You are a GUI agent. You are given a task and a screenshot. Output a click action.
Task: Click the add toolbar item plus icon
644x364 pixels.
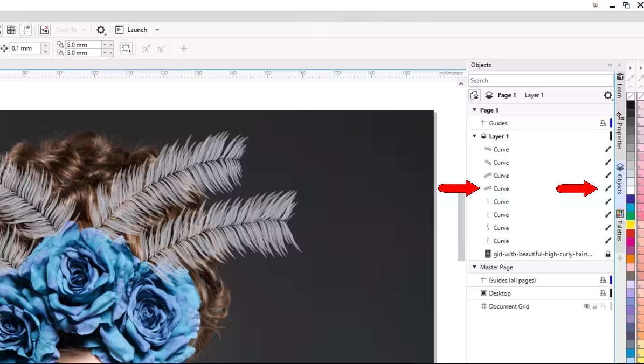pos(184,48)
